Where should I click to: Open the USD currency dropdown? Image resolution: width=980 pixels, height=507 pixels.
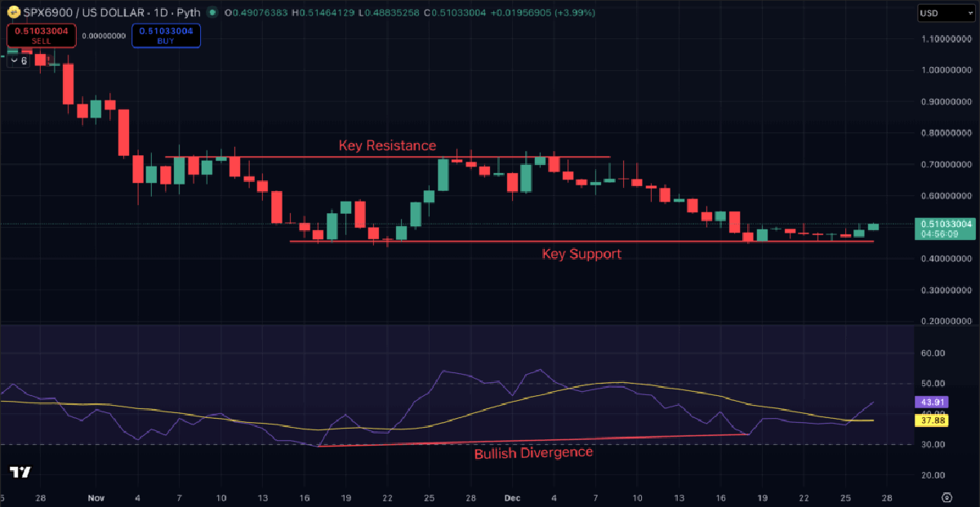(945, 13)
